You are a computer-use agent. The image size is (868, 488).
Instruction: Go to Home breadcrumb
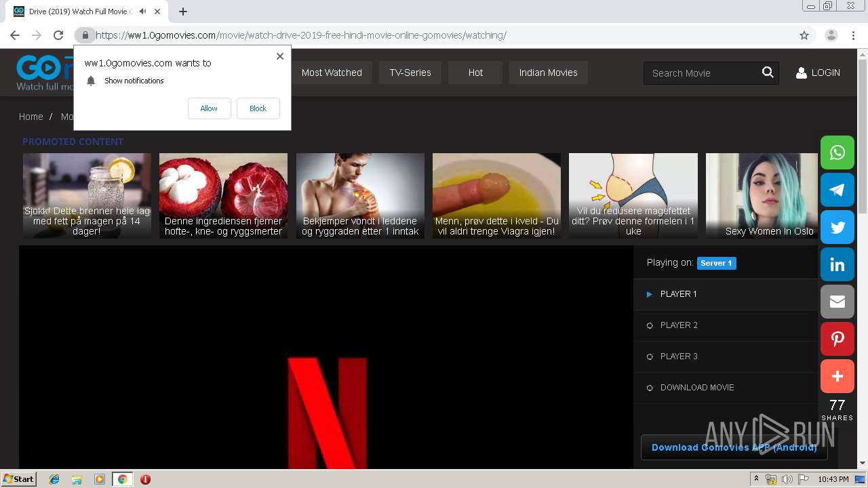click(31, 117)
